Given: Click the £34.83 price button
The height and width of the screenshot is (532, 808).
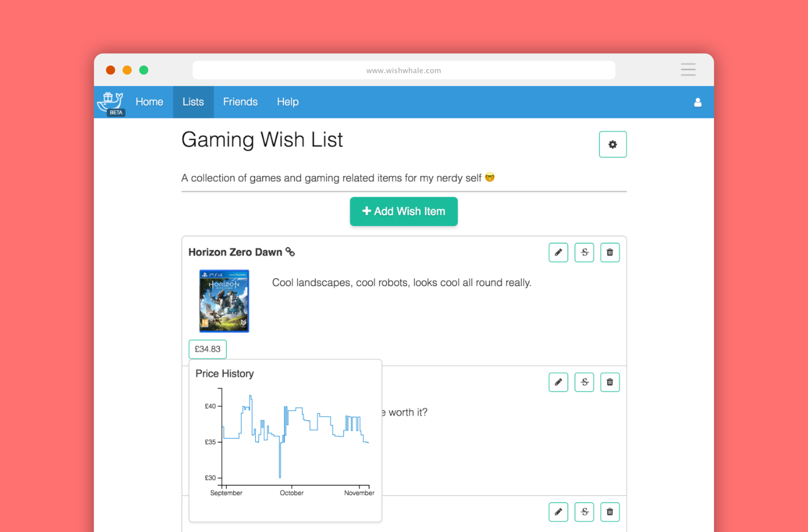Looking at the screenshot, I should pyautogui.click(x=207, y=349).
